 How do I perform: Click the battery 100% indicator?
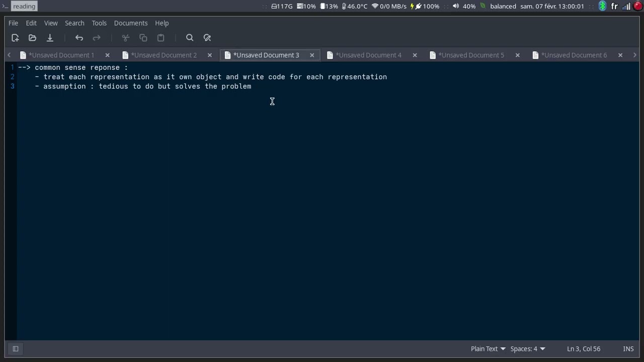(x=425, y=6)
